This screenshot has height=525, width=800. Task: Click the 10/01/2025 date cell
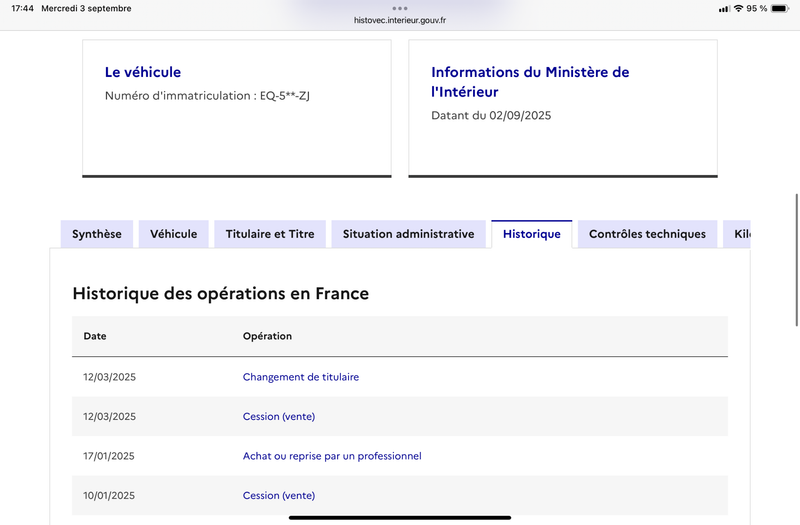point(109,495)
